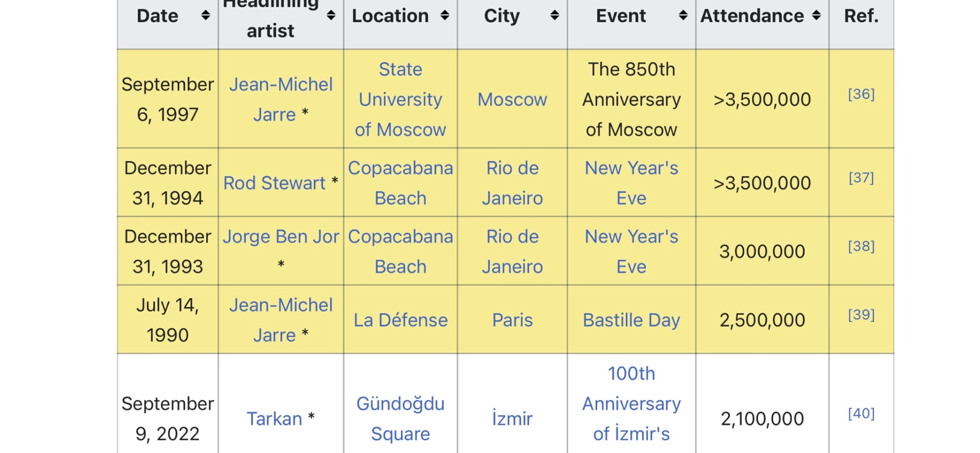Open 100th Anniversary of İzmir's event link
This screenshot has width=980, height=453.
tap(631, 403)
